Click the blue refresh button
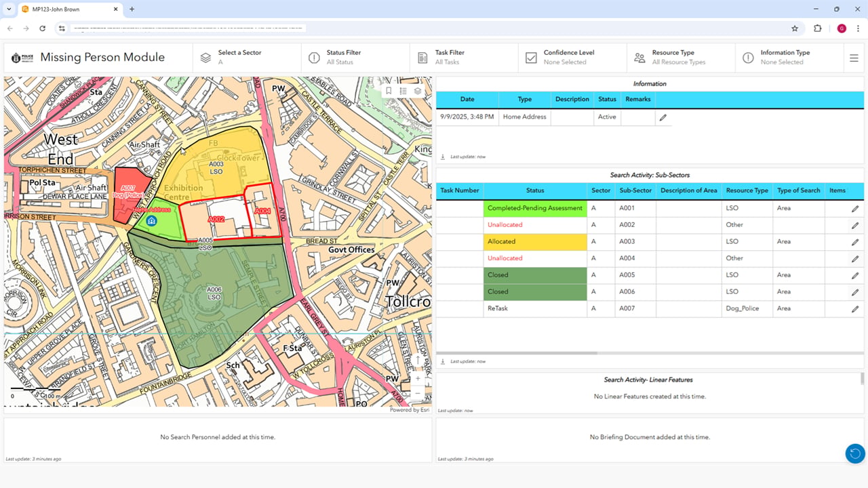 (x=855, y=453)
